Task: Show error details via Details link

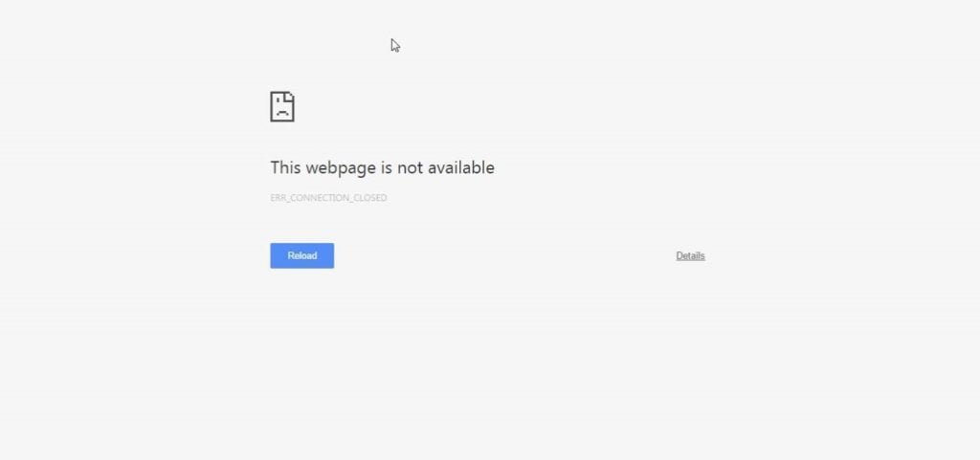Action: [x=690, y=256]
